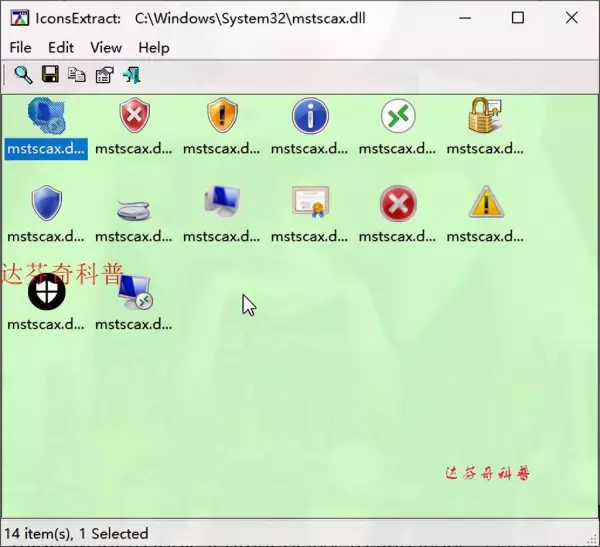Select the monitor with remote arrows badge icon
Image resolution: width=600 pixels, height=547 pixels.
tap(135, 292)
